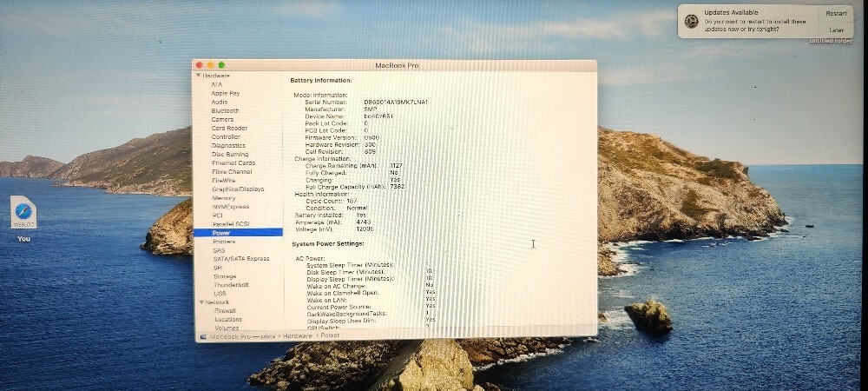The width and height of the screenshot is (868, 391).
Task: Show Disc Burning information
Action: 230,154
